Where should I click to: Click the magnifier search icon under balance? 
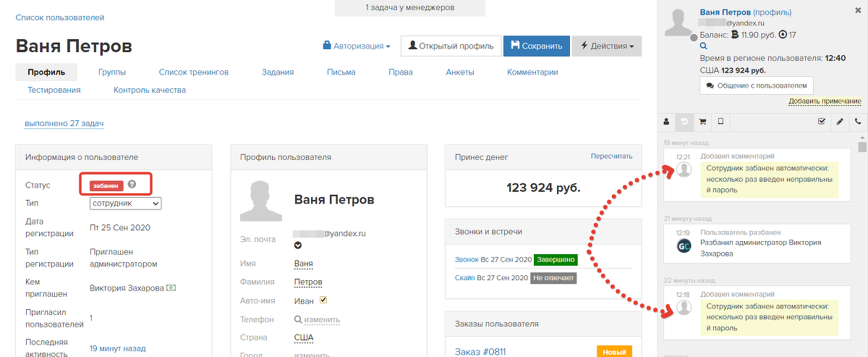pyautogui.click(x=704, y=46)
